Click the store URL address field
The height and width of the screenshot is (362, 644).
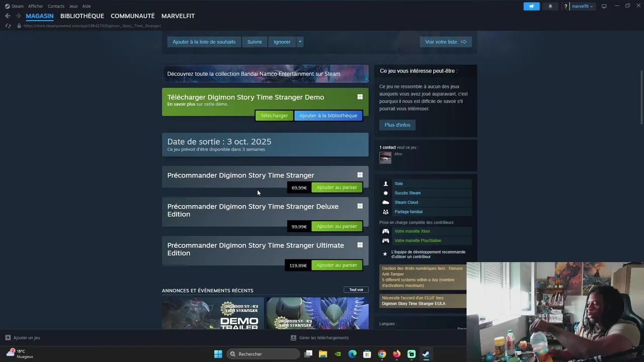[x=93, y=26]
